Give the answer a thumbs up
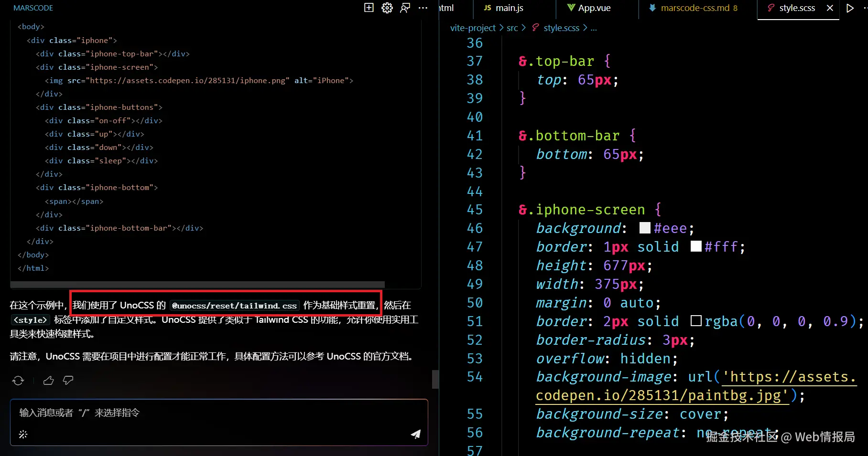The height and width of the screenshot is (456, 868). tap(49, 381)
